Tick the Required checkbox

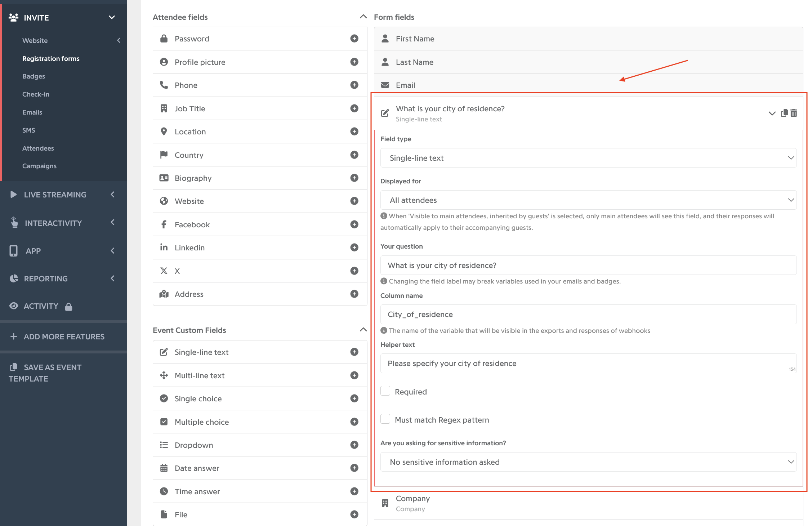(x=385, y=391)
